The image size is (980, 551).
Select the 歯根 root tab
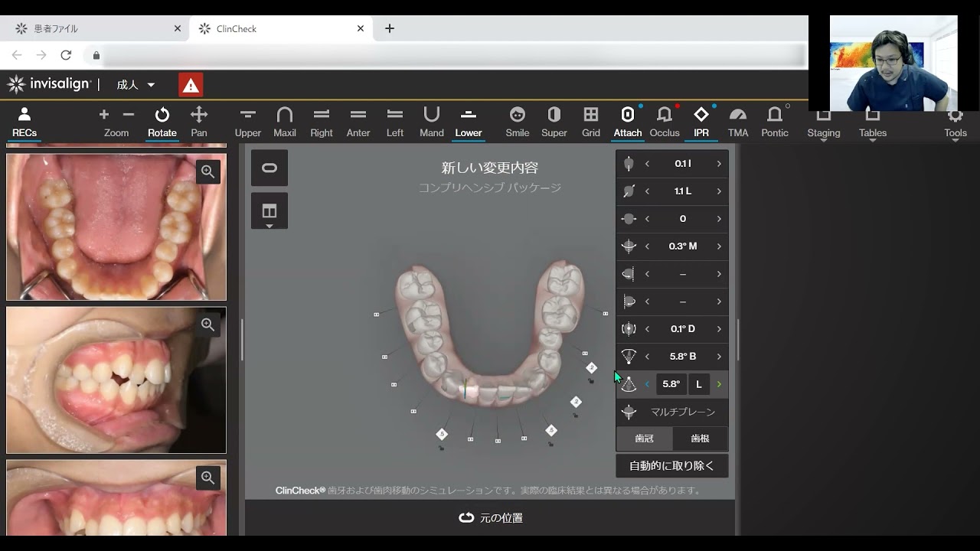point(700,439)
